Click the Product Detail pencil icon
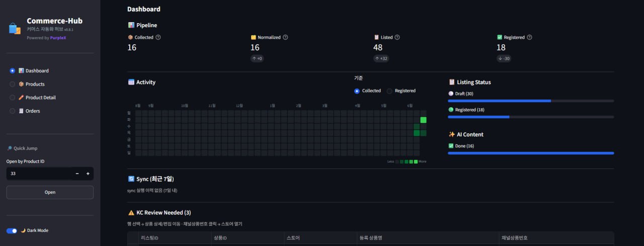644x246 pixels. 21,98
